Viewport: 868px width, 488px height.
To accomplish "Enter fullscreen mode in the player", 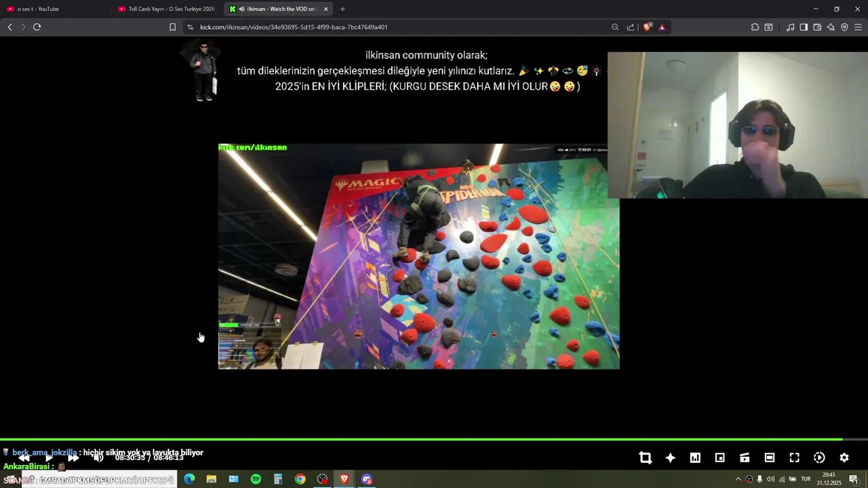I will coord(794,457).
